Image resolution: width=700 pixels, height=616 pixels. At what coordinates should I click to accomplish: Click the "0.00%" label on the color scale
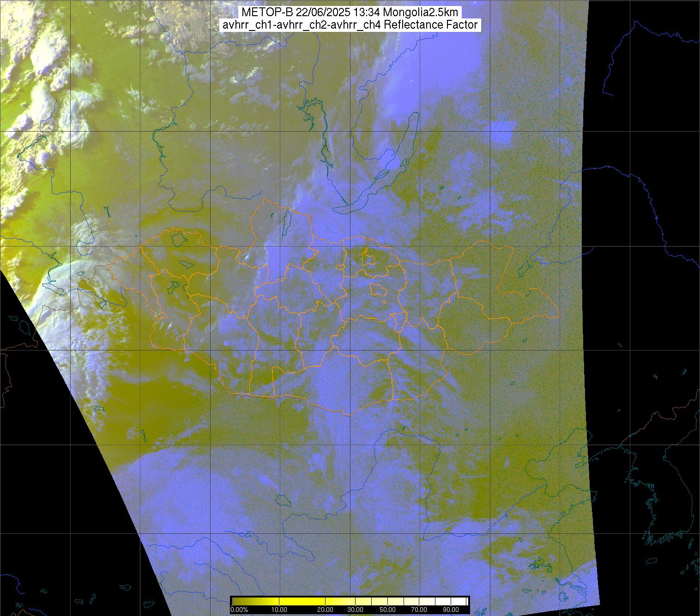(239, 610)
